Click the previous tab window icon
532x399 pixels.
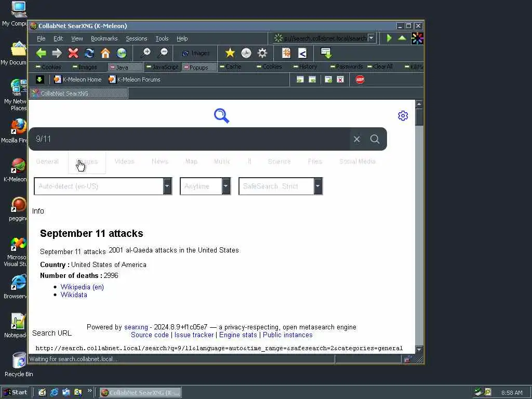point(300,79)
